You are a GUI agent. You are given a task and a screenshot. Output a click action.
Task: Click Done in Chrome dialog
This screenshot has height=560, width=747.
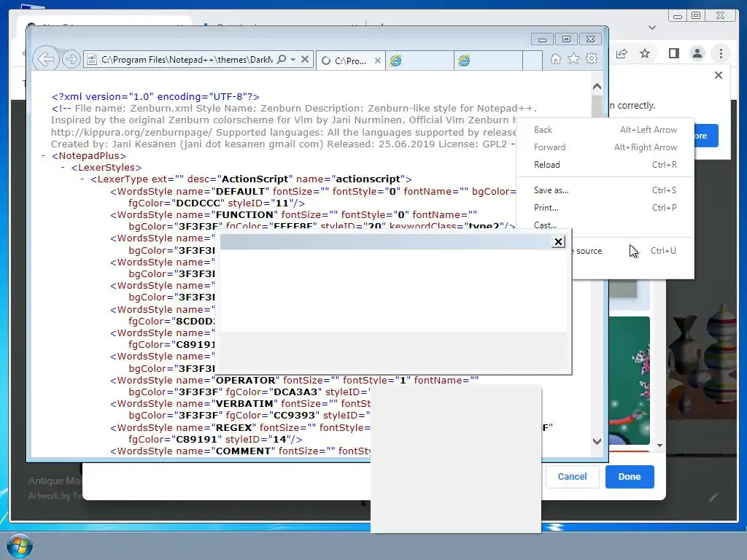pyautogui.click(x=630, y=477)
